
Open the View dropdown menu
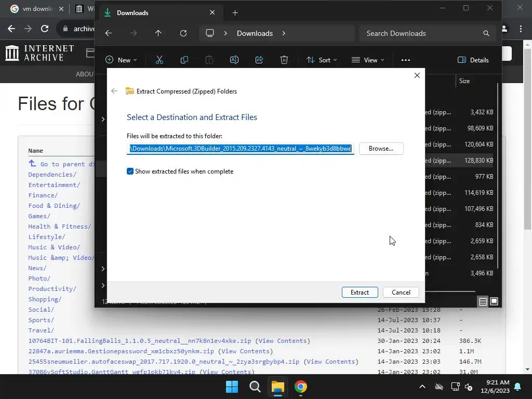(x=368, y=60)
